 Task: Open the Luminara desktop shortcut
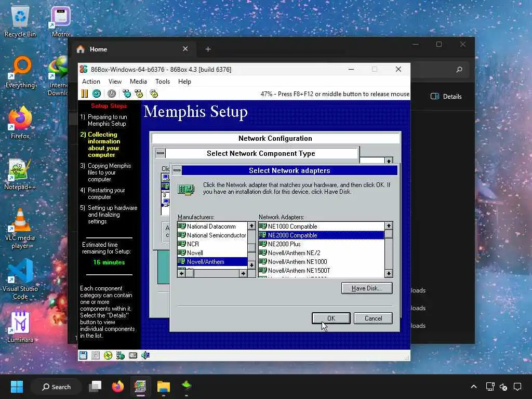tap(20, 327)
